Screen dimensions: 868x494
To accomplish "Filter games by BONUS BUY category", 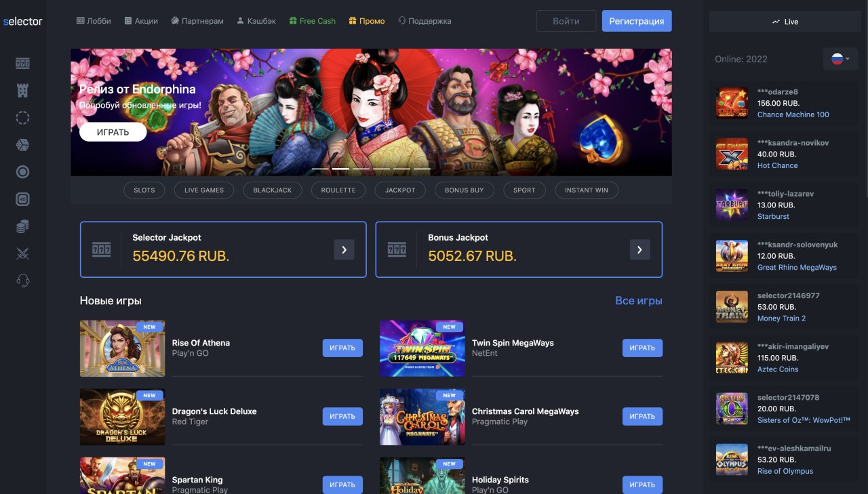I will click(465, 190).
